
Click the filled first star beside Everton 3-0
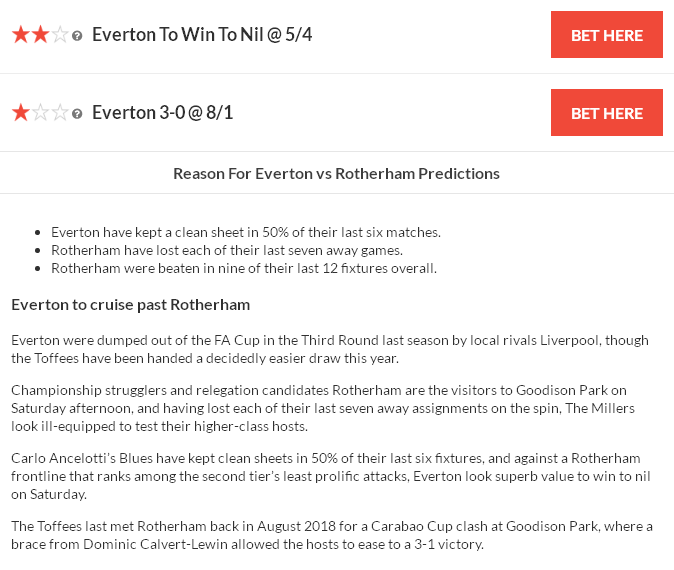tap(20, 113)
